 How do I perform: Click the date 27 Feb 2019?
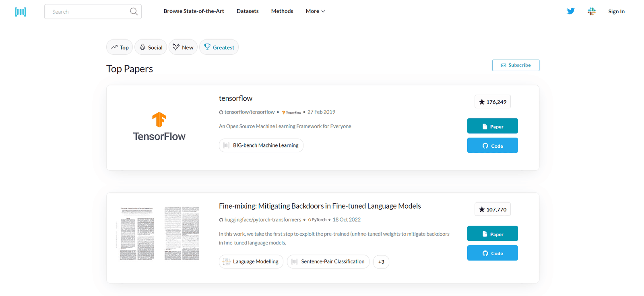[321, 112]
